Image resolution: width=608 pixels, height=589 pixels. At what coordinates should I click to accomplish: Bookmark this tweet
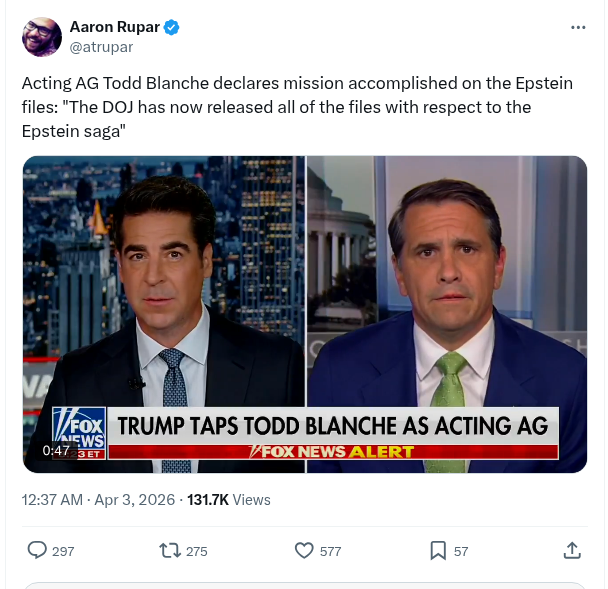pos(438,550)
